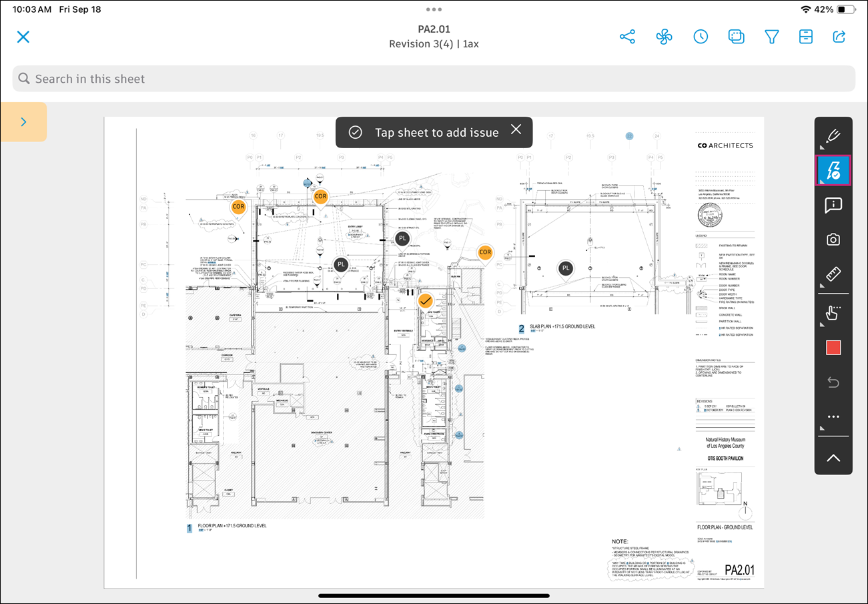The image size is (868, 604).
Task: Tap the sheet details icon beside filter
Action: [x=806, y=37]
